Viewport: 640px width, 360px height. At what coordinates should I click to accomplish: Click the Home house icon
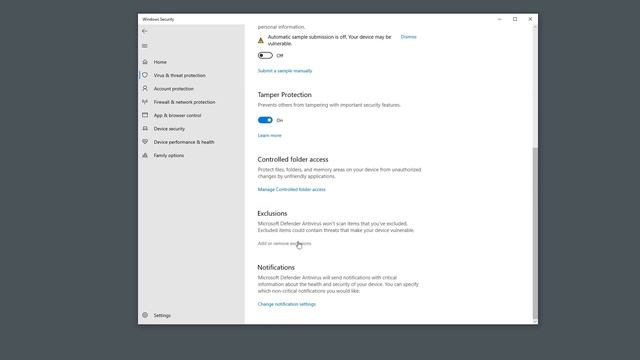click(145, 62)
